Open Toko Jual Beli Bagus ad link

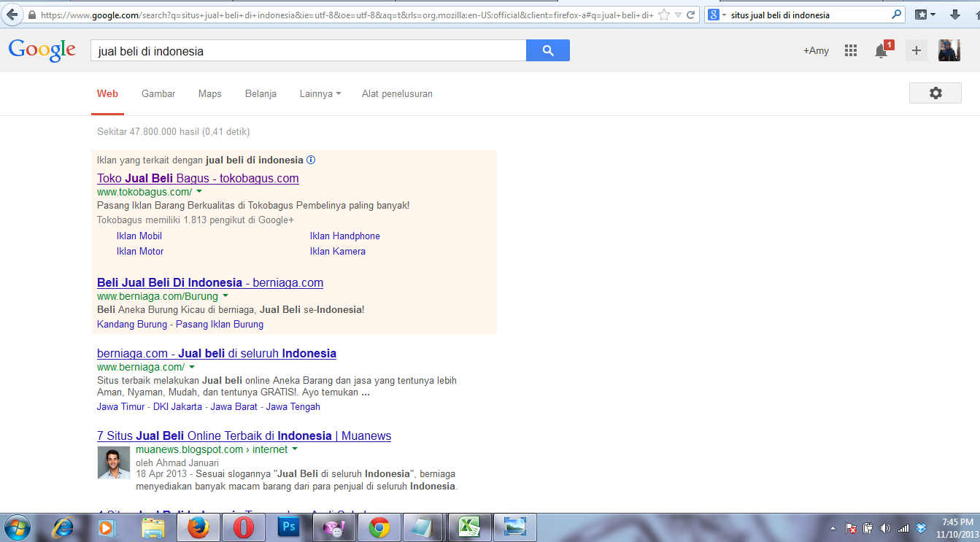tap(198, 178)
